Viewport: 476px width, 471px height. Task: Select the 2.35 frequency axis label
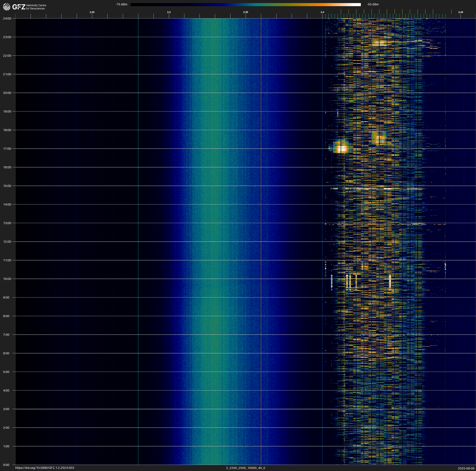point(245,12)
